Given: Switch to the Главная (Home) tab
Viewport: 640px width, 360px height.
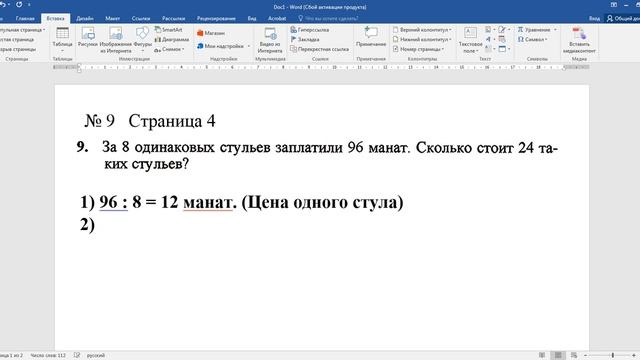Looking at the screenshot, I should (25, 18).
